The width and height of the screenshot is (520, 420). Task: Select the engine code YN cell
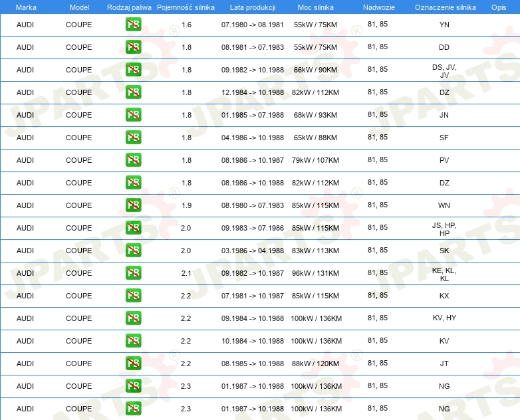pyautogui.click(x=444, y=25)
